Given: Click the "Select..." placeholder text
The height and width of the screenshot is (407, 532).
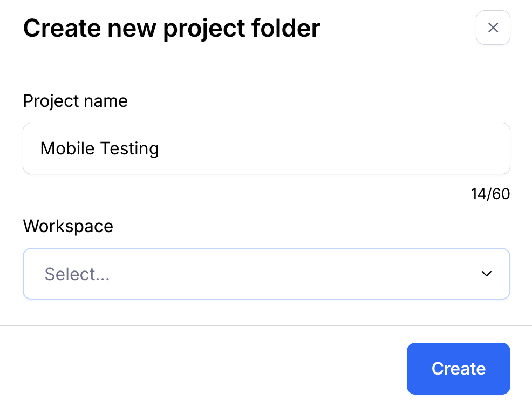Looking at the screenshot, I should click(77, 274).
